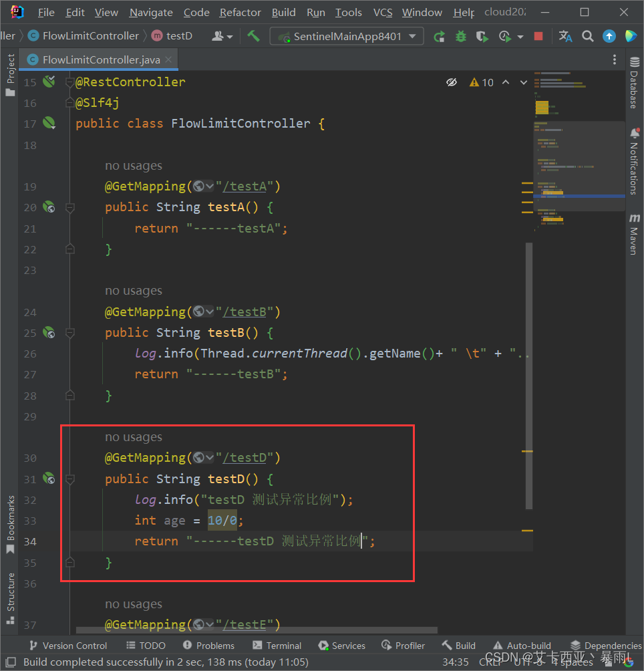
Task: Click the 34:35 caret position indicator
Action: (456, 662)
